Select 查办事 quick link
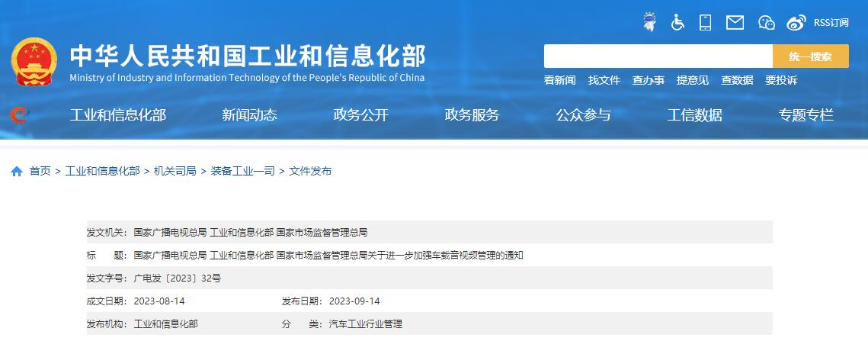The image size is (868, 338). coord(649,80)
